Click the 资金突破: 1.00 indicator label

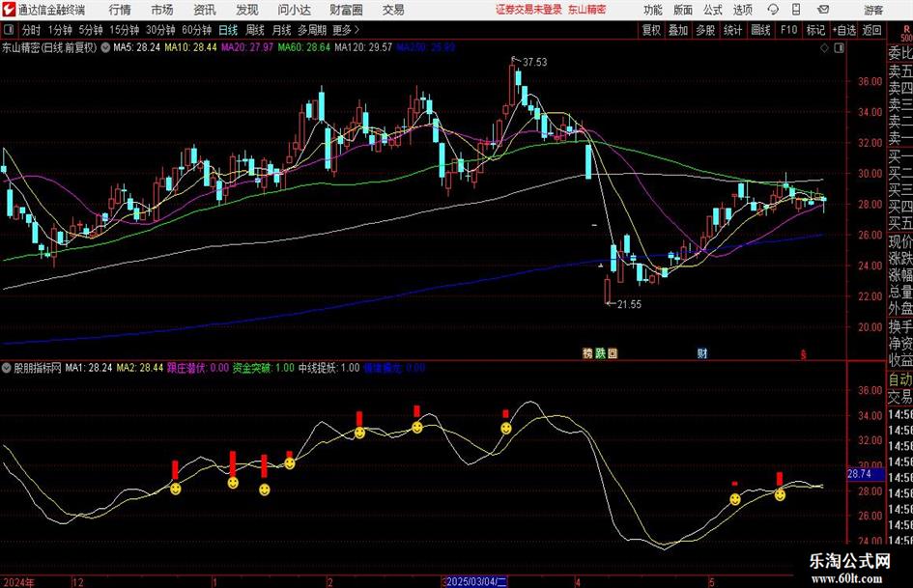[x=263, y=368]
